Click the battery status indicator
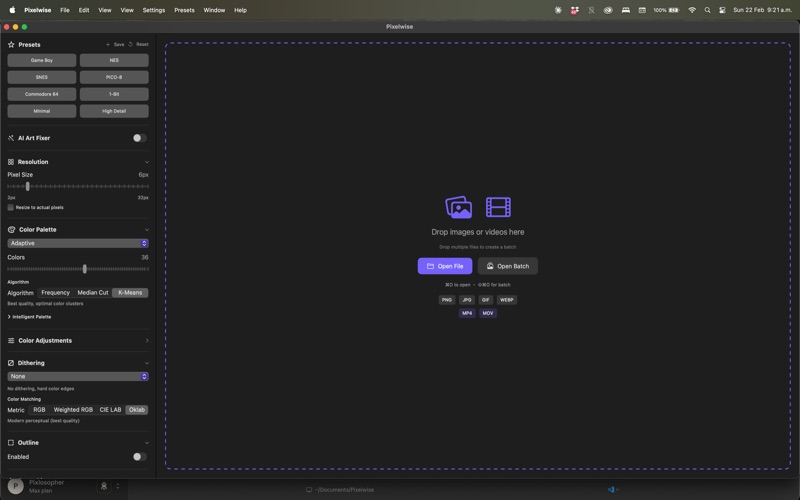Image resolution: width=800 pixels, height=500 pixels. point(666,10)
